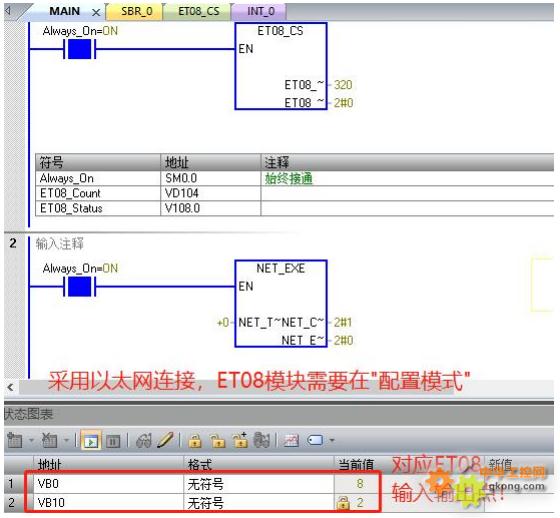The width and height of the screenshot is (560, 518).
Task: Close the MAIN tab
Action: point(96,13)
